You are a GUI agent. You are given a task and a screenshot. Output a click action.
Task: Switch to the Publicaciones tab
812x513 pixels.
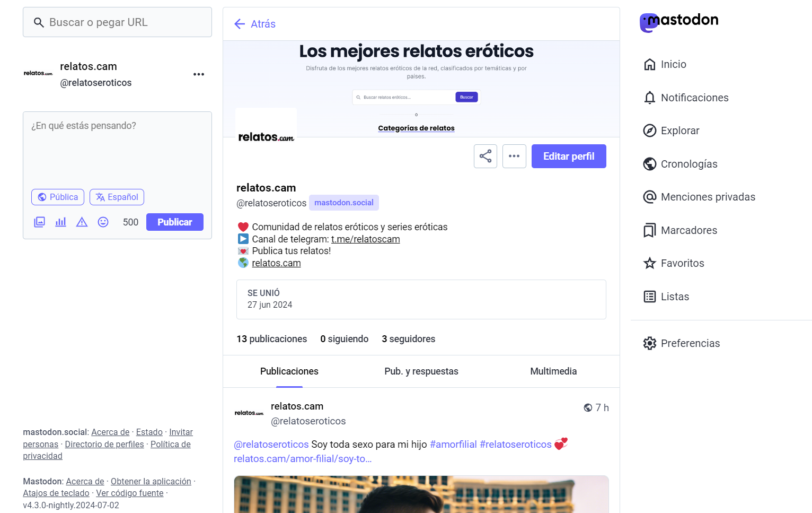pos(289,371)
